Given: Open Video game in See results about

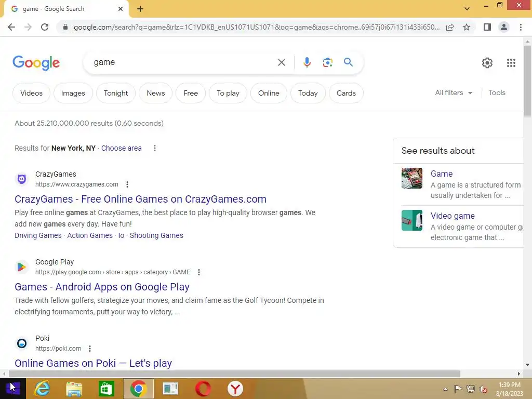Looking at the screenshot, I should pos(453,216).
